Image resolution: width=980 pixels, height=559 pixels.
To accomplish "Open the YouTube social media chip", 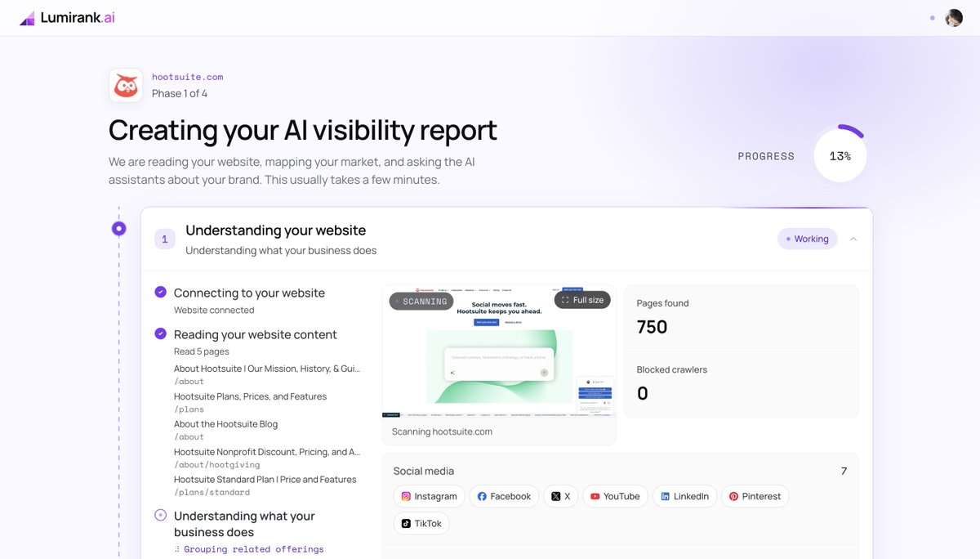I will [x=615, y=496].
